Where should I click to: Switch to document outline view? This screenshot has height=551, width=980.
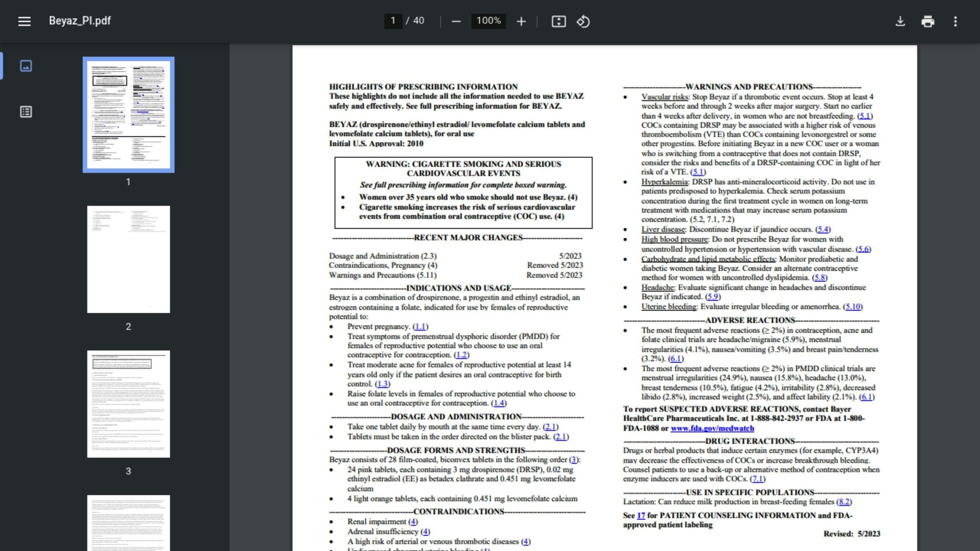pos(26,112)
